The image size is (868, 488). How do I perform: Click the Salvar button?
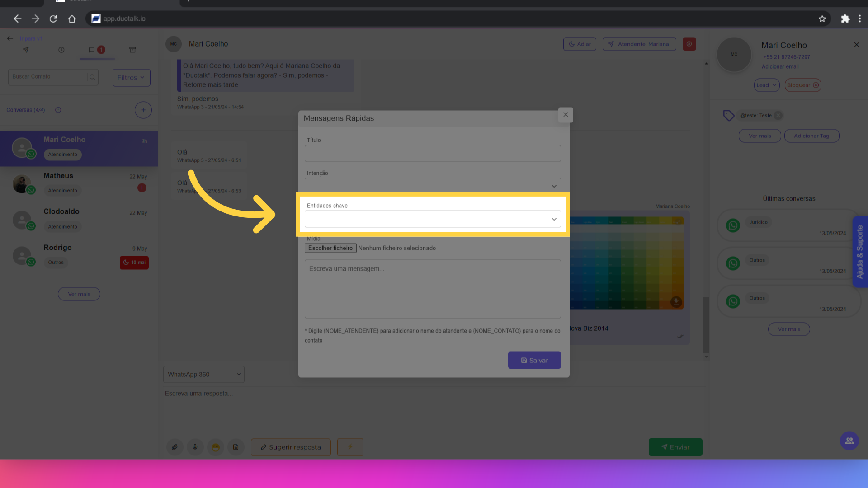(534, 361)
